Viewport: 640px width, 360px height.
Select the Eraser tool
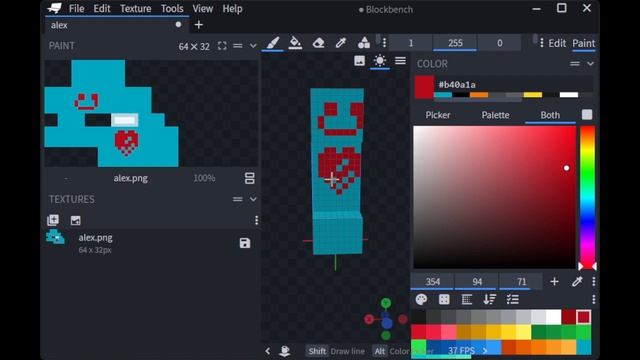tap(318, 42)
